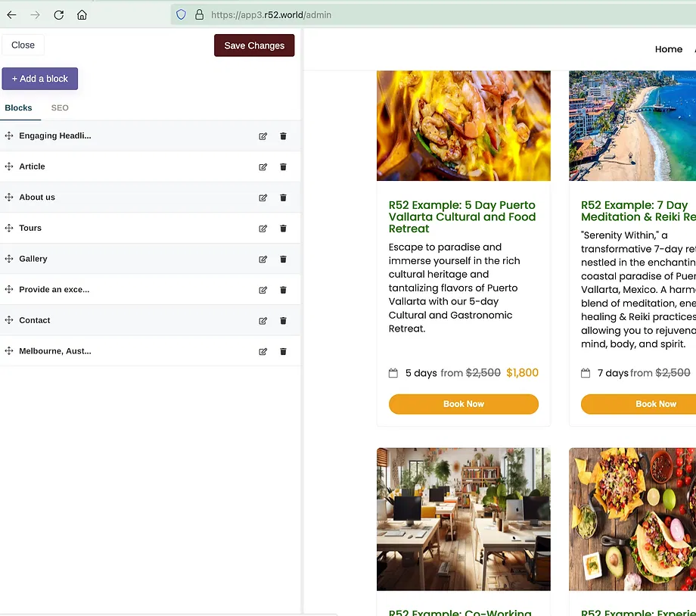This screenshot has width=696, height=616.
Task: Click Save Changes button
Action: [x=254, y=45]
